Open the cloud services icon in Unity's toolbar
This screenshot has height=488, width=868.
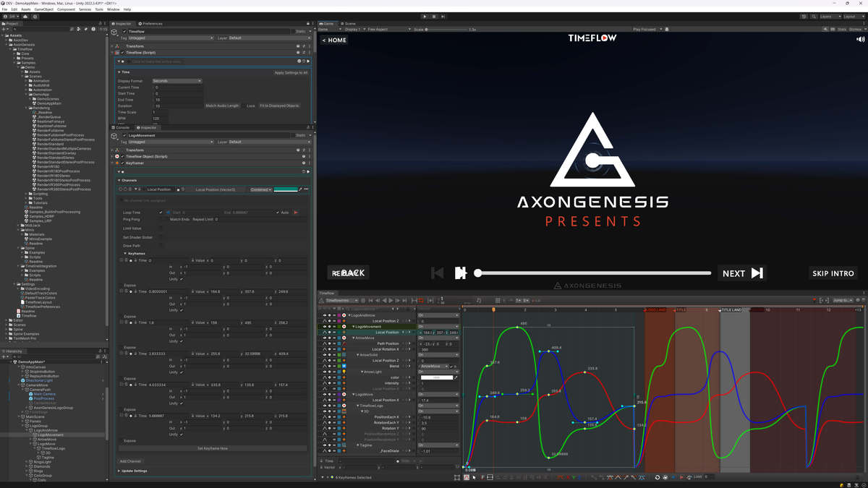click(26, 16)
